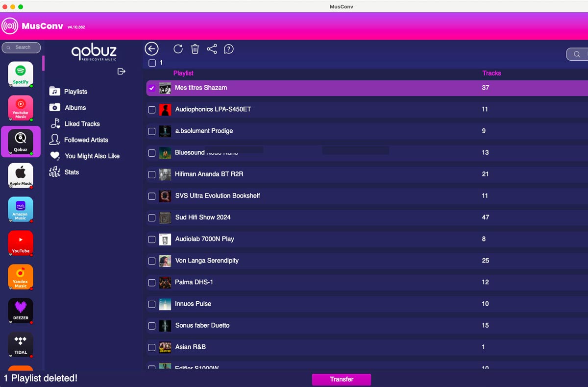Select the Youtube Music service icon
This screenshot has height=387, width=588.
click(21, 108)
